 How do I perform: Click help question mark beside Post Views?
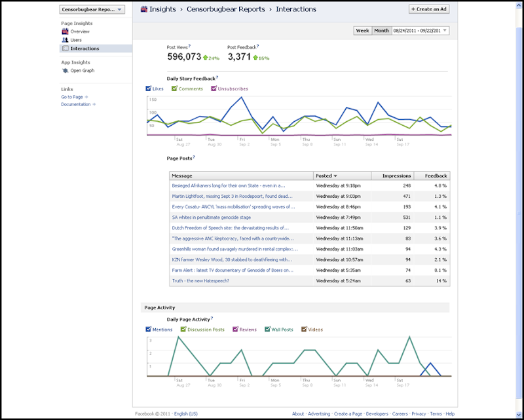click(x=189, y=46)
